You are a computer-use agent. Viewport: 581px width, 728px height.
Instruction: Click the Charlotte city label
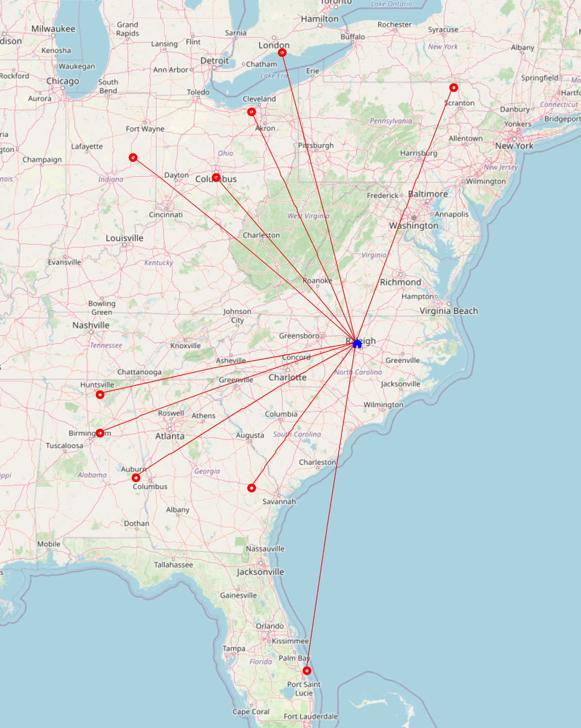point(288,378)
